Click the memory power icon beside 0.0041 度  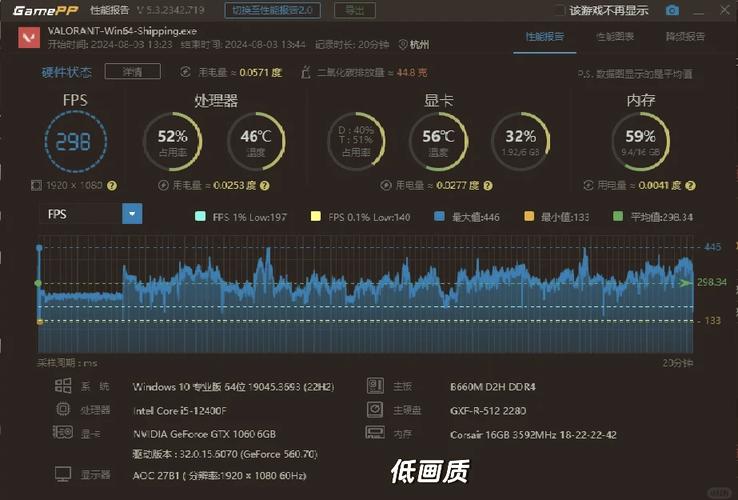pos(588,185)
